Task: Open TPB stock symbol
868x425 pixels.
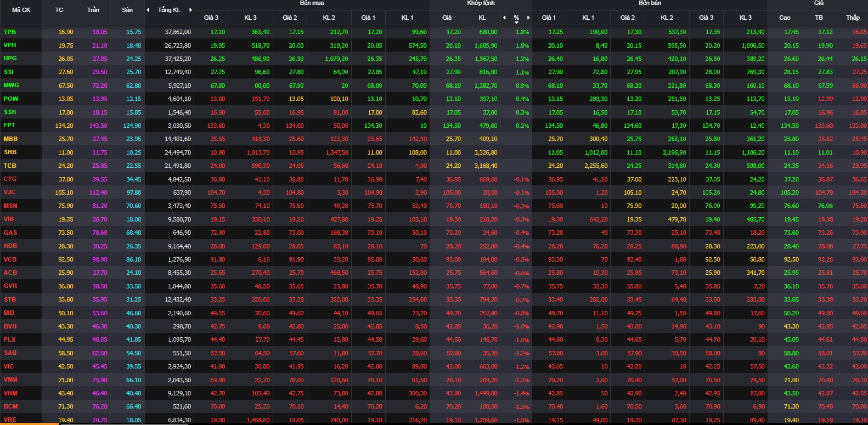Action: pos(10,32)
